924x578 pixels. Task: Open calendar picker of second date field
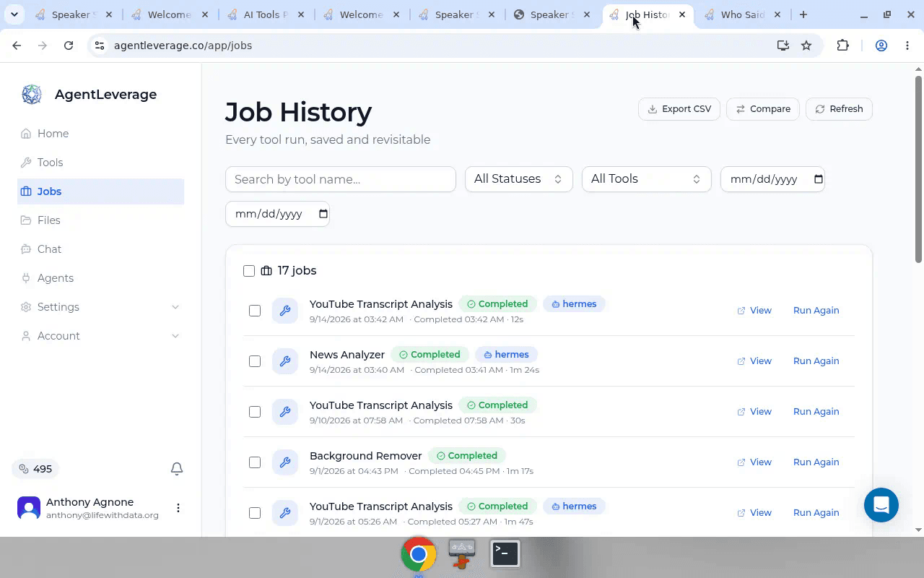click(x=323, y=214)
